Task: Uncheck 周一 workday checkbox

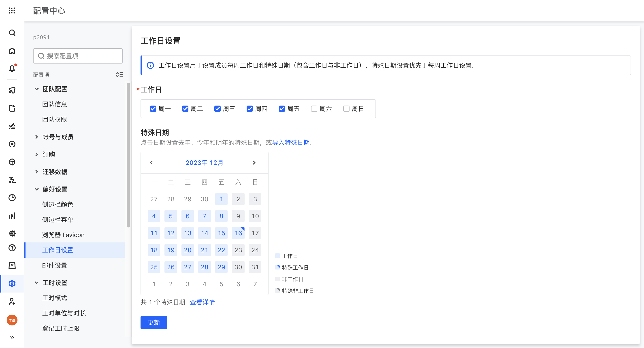Action: click(x=153, y=109)
